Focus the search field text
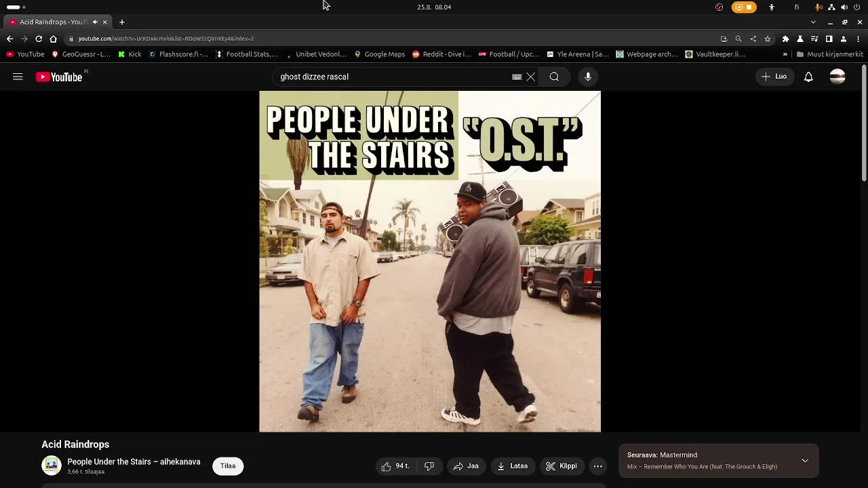This screenshot has height=488, width=868. pos(393,77)
